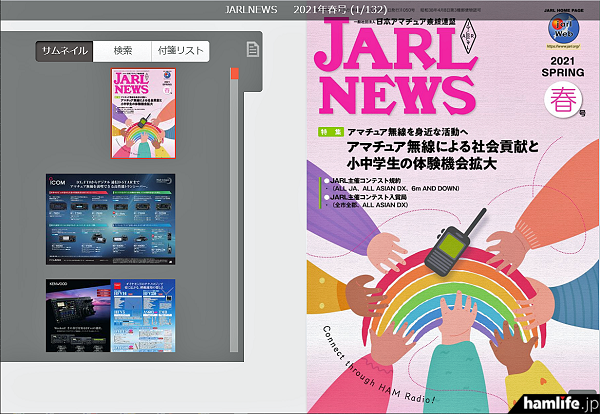This screenshot has height=414, width=600.
Task: Open the 付箋リスト sticky note tab
Action: click(x=180, y=50)
